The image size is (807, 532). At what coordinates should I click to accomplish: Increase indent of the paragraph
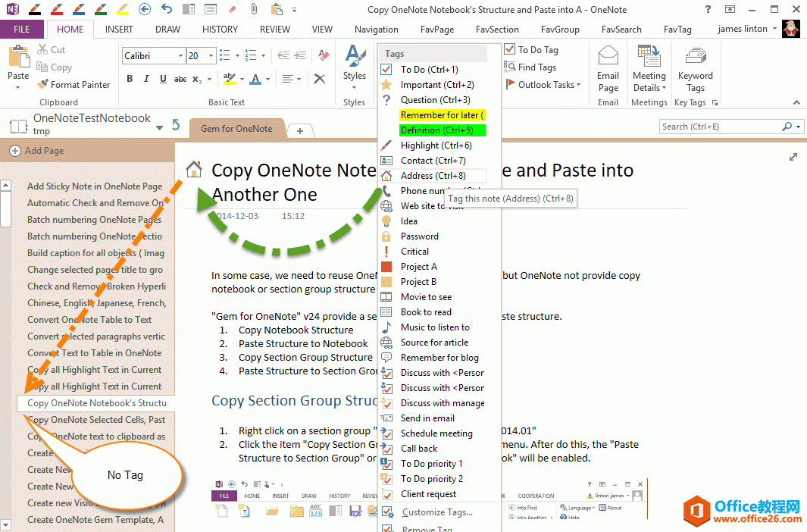click(300, 55)
